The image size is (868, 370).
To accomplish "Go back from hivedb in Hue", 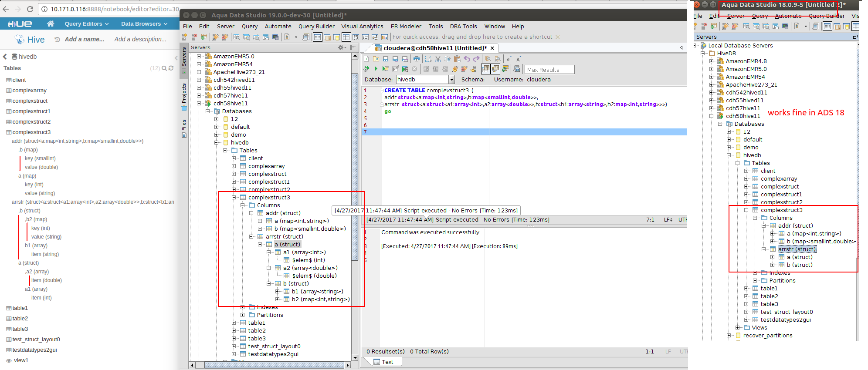I will [x=5, y=57].
